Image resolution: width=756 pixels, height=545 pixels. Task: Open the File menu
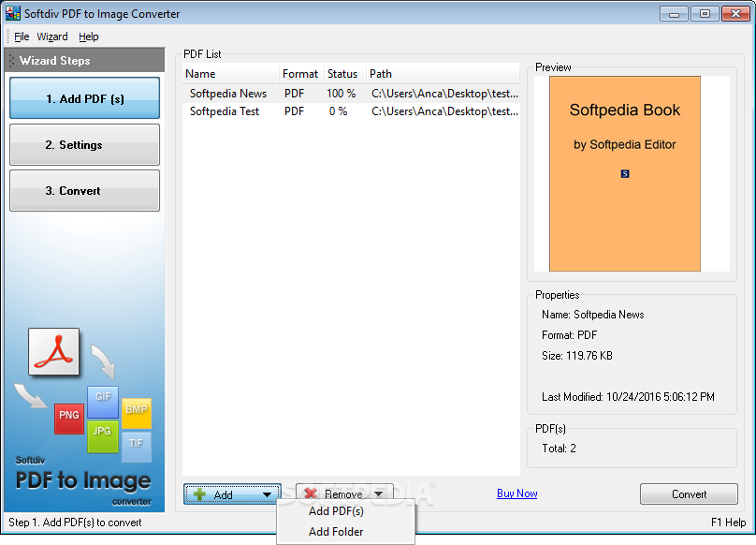click(22, 37)
